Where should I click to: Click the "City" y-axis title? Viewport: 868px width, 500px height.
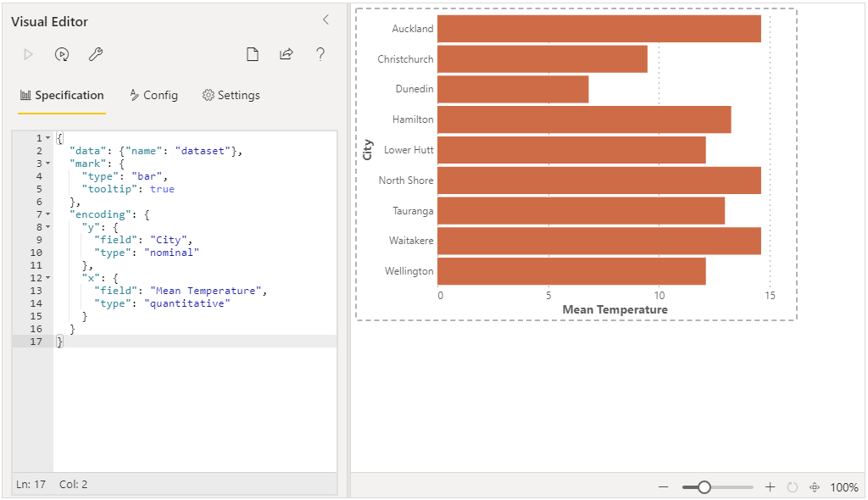click(x=367, y=149)
